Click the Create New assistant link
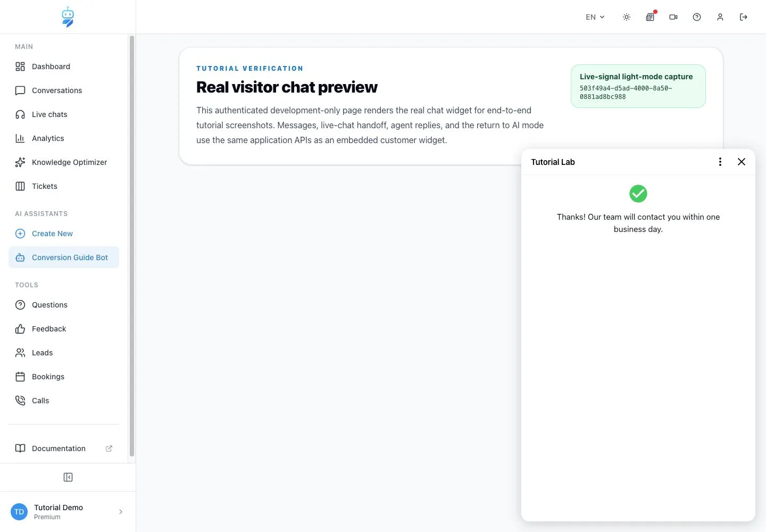The height and width of the screenshot is (532, 766). (64, 234)
